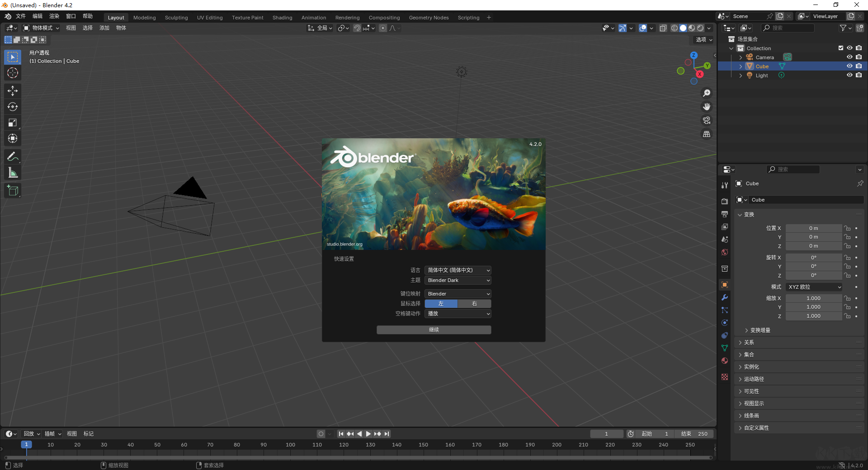Select the Annotate tool
This screenshot has height=470, width=868.
[12, 156]
